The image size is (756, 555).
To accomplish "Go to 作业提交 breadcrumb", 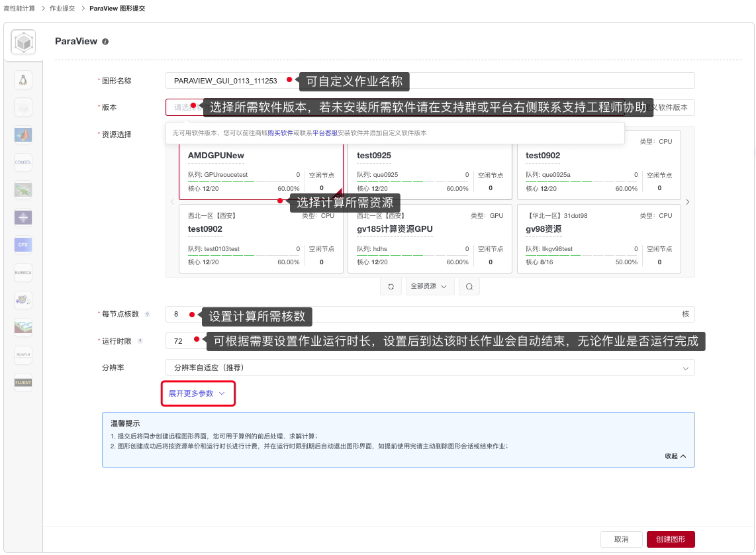I will (x=62, y=9).
